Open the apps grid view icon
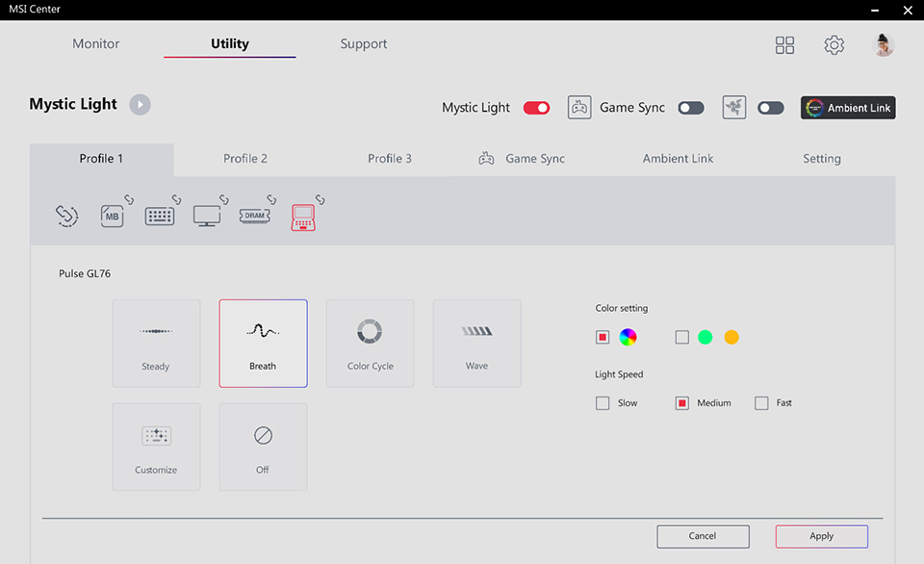Image resolution: width=924 pixels, height=564 pixels. 784,45
